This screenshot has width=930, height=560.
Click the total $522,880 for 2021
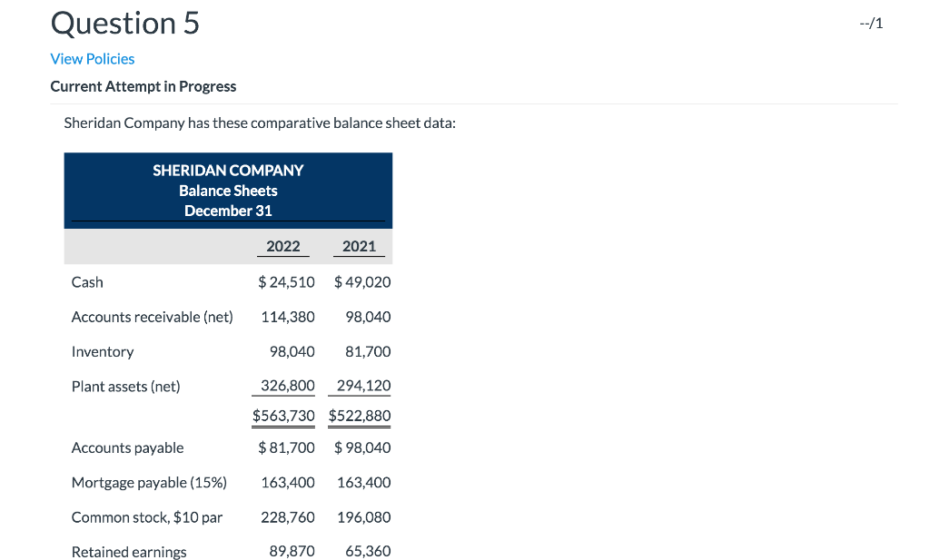[x=359, y=416]
